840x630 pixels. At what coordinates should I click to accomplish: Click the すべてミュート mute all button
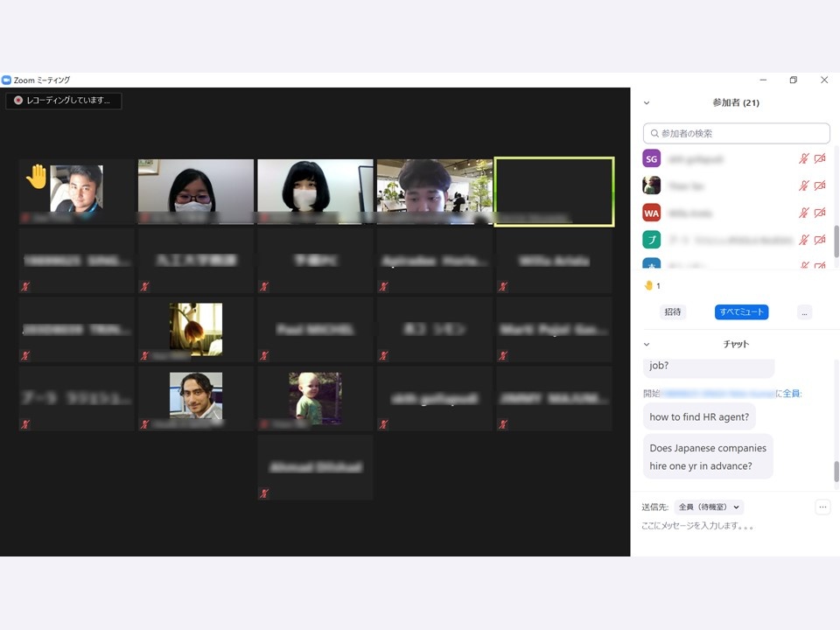point(741,312)
